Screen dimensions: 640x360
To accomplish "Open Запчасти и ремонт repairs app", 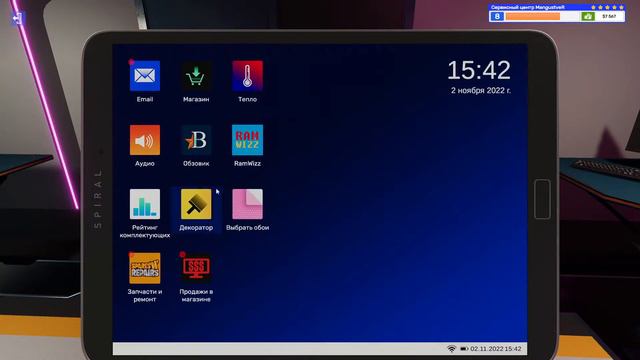I will 144,268.
